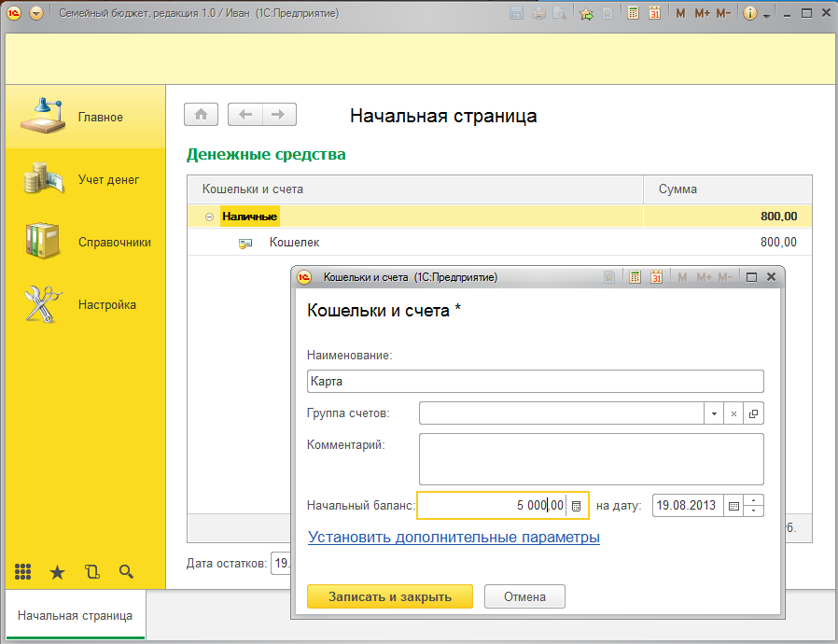Screen dimensions: 838x644
Task: Click the print icon in title bar
Action: (x=538, y=13)
